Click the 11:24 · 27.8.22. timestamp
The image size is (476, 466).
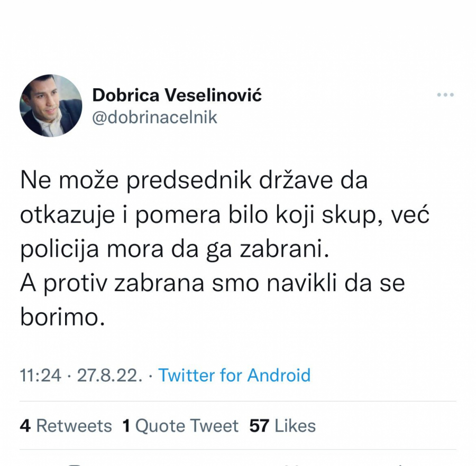coord(80,375)
